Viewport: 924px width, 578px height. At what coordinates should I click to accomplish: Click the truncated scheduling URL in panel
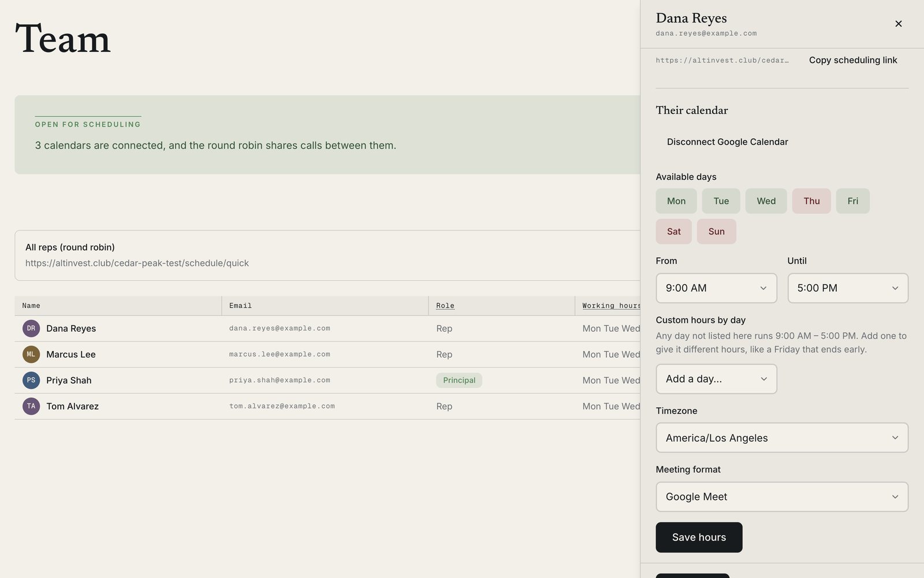(x=722, y=60)
